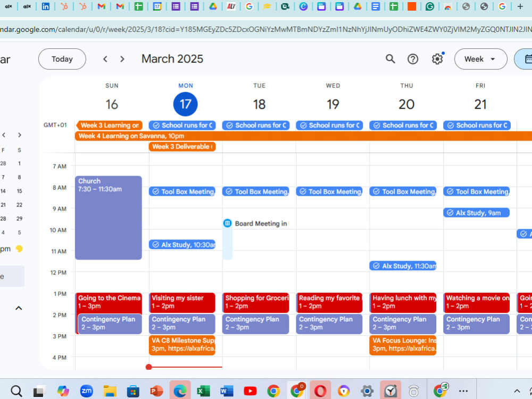This screenshot has width=532, height=399.
Task: Open Tool Box Meeting task on Tuesday
Action: 256,192
